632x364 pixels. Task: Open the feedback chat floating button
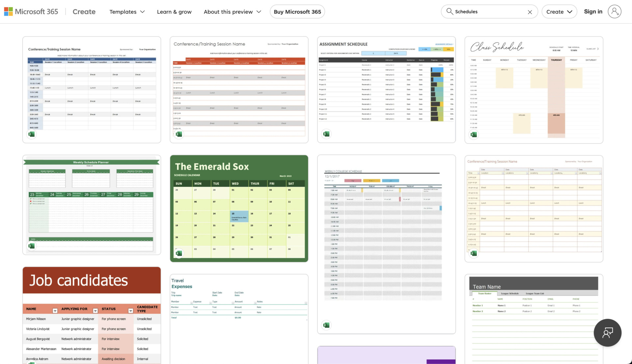click(607, 332)
